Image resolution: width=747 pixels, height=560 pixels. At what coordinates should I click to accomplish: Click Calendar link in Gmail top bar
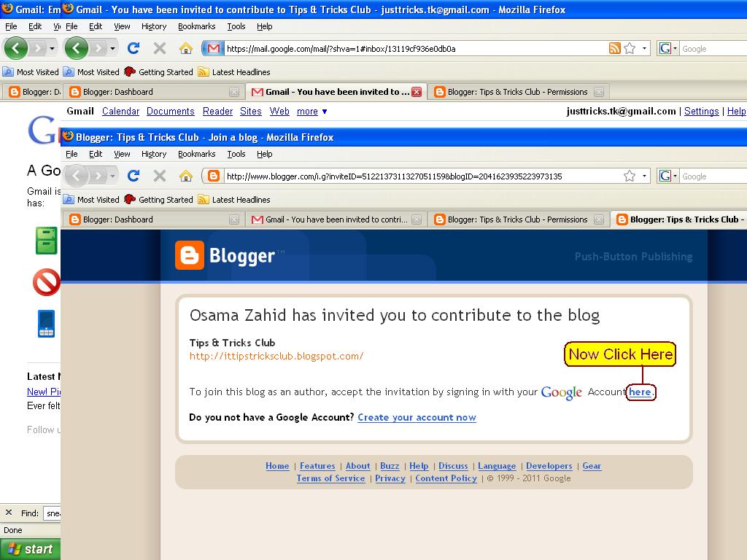120,111
